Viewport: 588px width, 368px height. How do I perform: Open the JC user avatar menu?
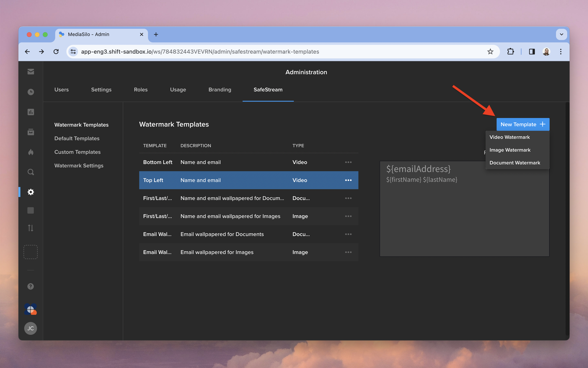31,328
